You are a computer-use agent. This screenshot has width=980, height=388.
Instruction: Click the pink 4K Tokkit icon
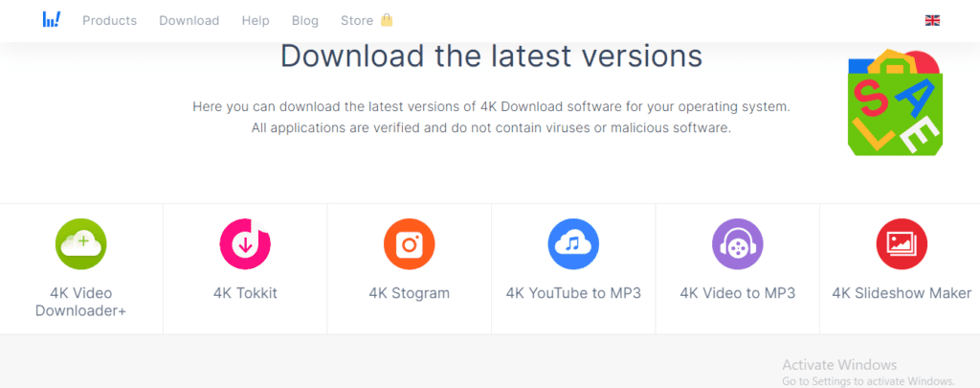[245, 244]
